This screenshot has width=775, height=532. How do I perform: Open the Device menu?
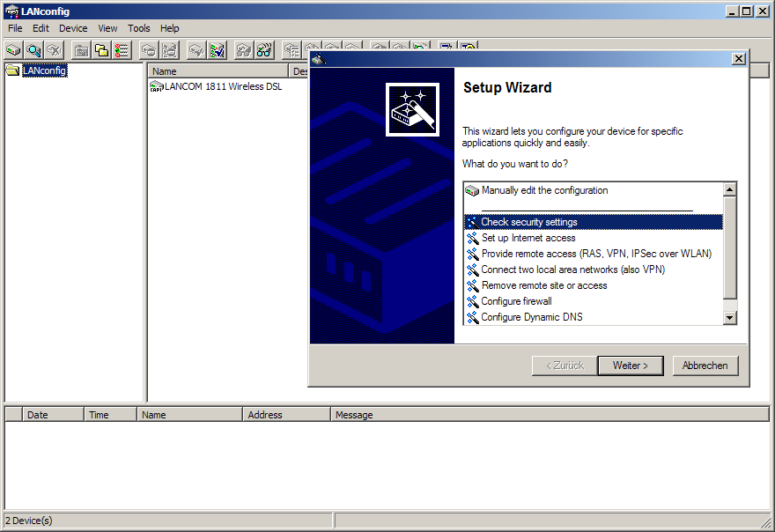73,28
